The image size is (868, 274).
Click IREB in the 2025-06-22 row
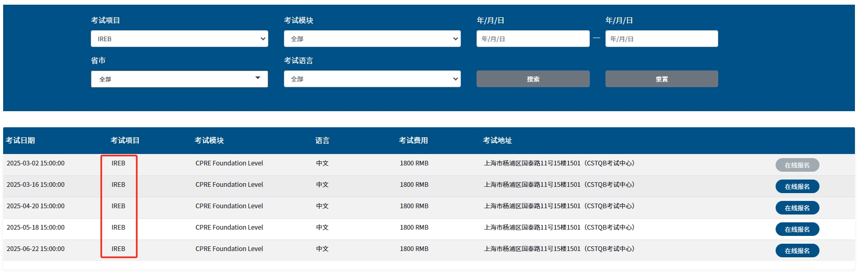click(x=118, y=249)
